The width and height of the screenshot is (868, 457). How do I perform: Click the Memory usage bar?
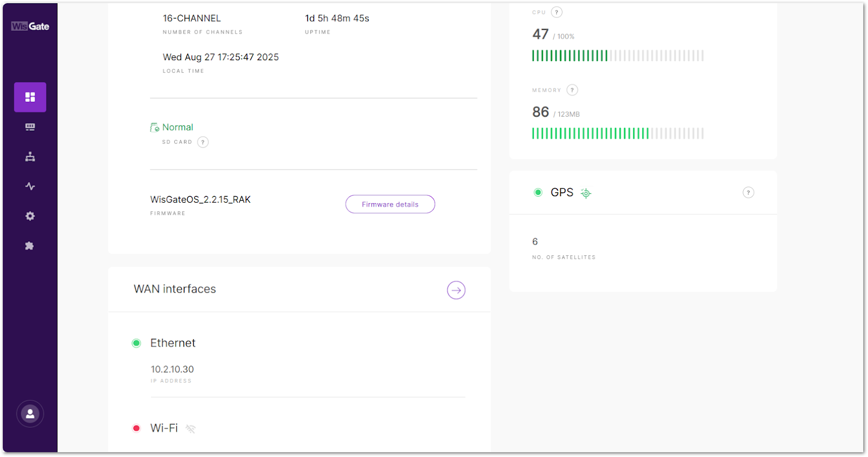[x=618, y=133]
